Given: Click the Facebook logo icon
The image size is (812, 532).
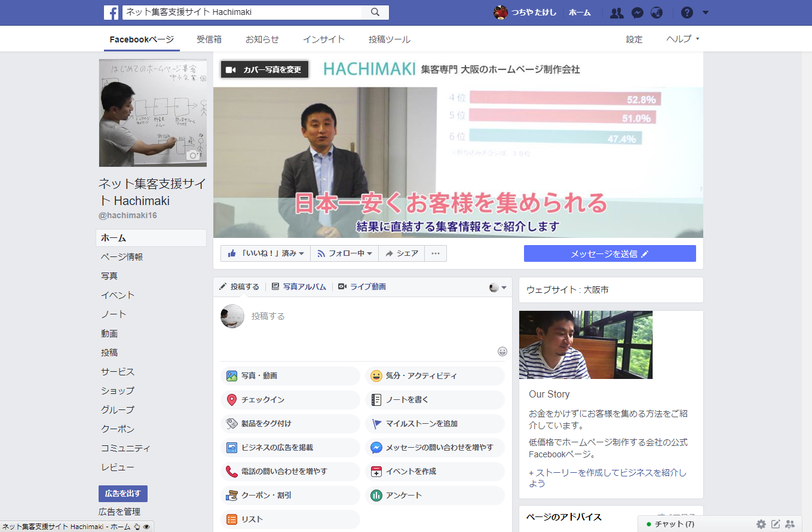Looking at the screenshot, I should pos(111,13).
